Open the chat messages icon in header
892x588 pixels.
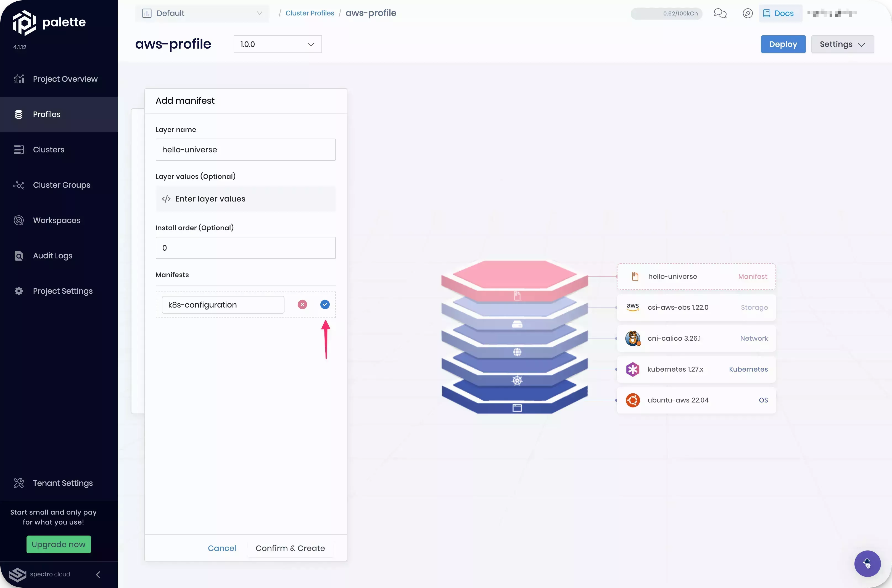(x=720, y=14)
